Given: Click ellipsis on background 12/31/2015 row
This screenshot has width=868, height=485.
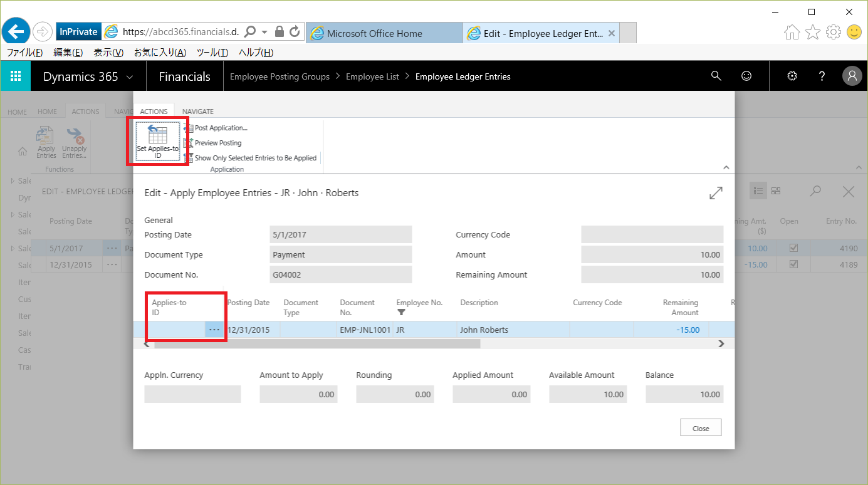Looking at the screenshot, I should point(112,264).
